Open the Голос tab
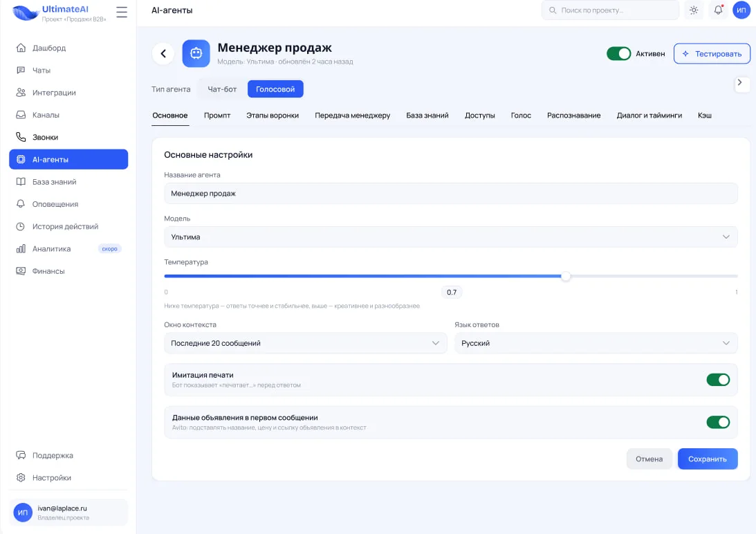 tap(521, 116)
